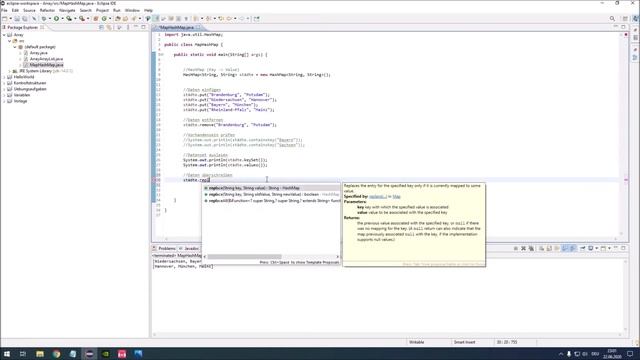Click Remove All Terminated Launches icon
640x360 pixels.
[531, 248]
